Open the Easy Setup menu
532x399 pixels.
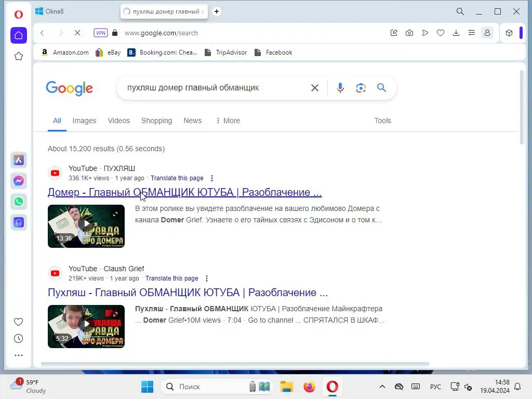point(472,33)
